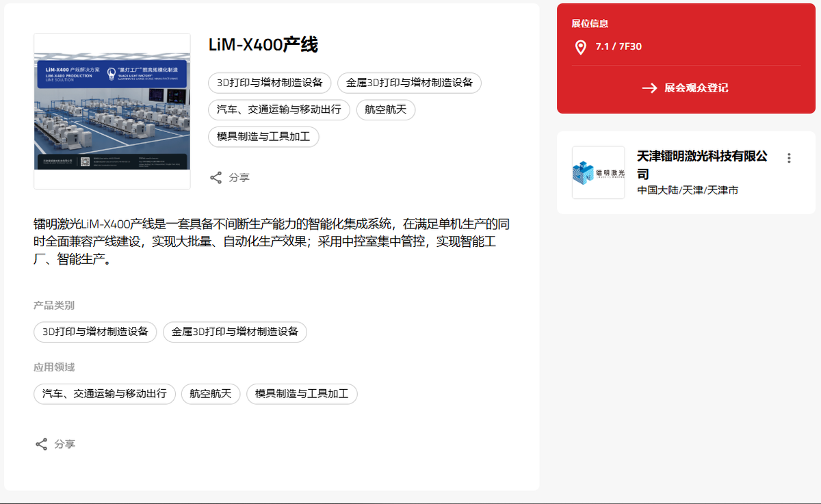Viewport: 821px width, 504px height.
Task: Click the 应用领域 label
Action: (54, 367)
